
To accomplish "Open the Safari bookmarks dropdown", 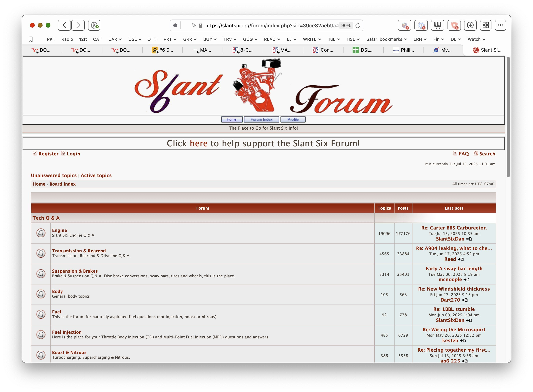I will [387, 39].
